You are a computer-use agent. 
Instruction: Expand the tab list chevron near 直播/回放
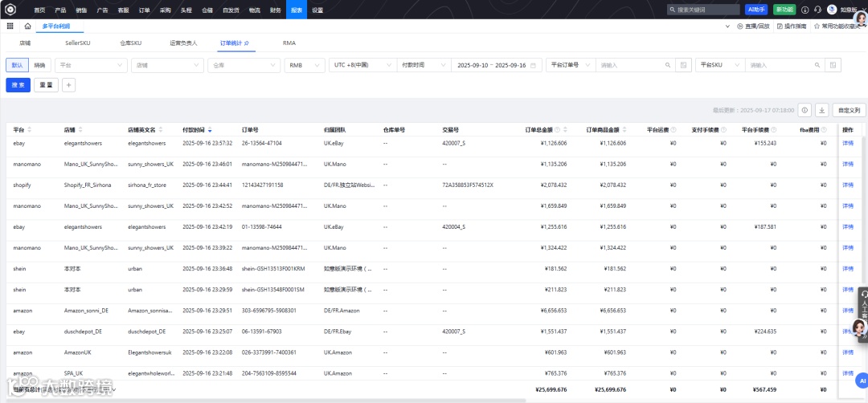727,26
